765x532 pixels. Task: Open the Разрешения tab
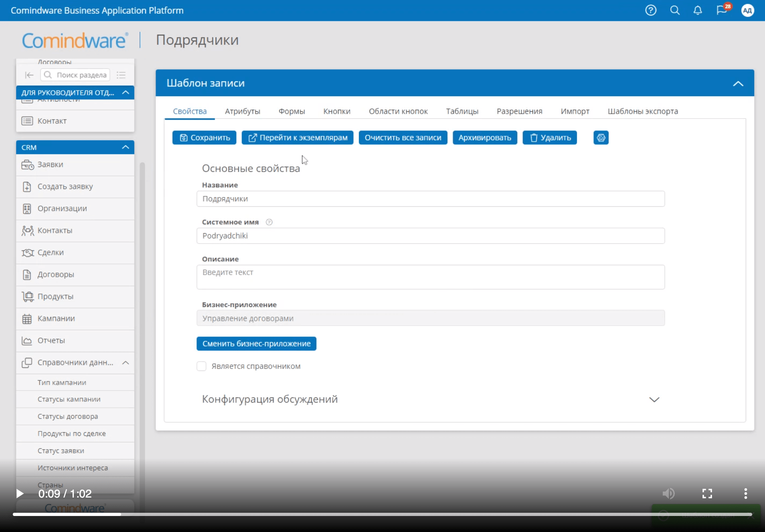(x=519, y=111)
